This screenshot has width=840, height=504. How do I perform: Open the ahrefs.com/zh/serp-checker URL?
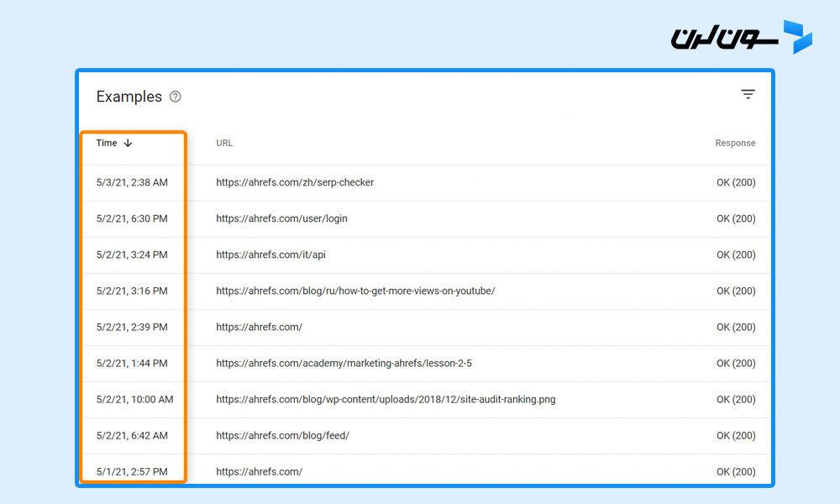pos(295,182)
